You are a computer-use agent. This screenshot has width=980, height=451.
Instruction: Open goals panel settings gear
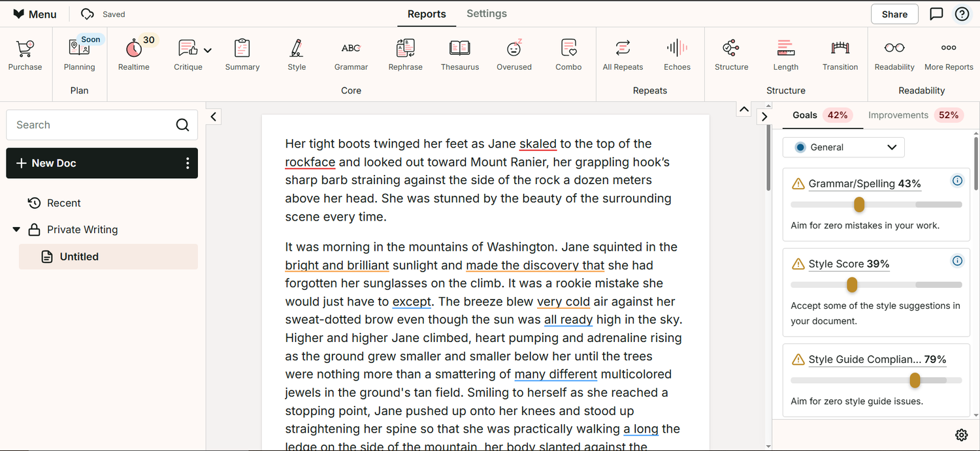click(961, 435)
